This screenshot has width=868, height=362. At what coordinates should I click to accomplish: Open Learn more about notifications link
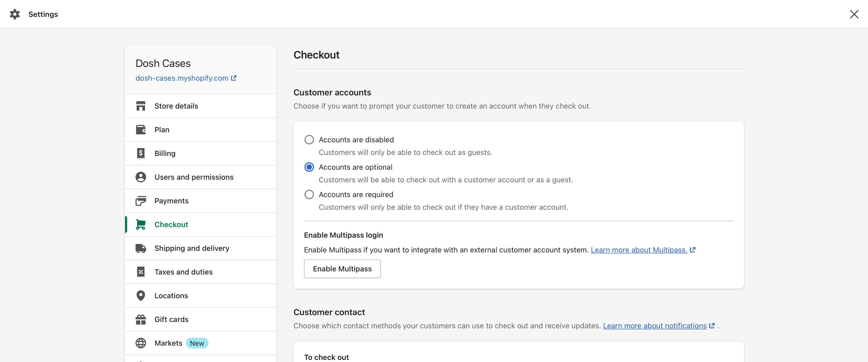point(655,326)
